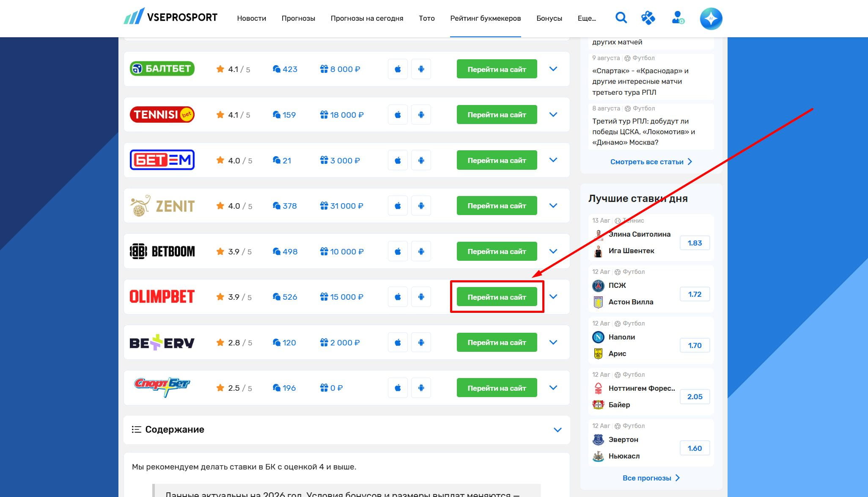Image resolution: width=868 pixels, height=497 pixels.
Task: Open 31 000 ₽ bonus for Zenit
Action: [341, 206]
